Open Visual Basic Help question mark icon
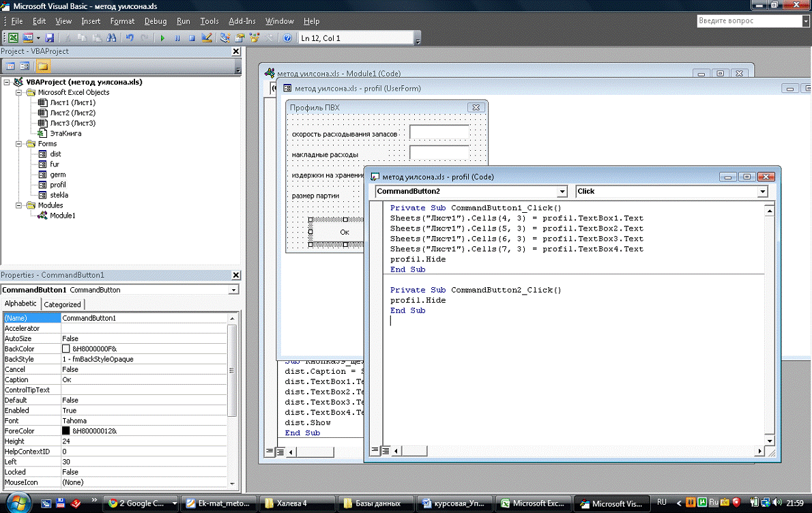812x513 pixels. (x=287, y=38)
